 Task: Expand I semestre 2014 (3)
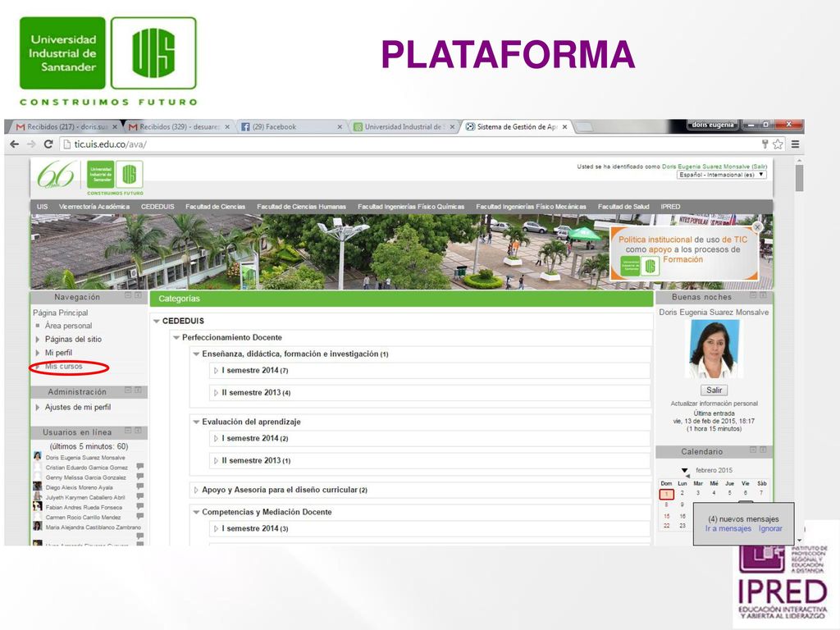(216, 529)
